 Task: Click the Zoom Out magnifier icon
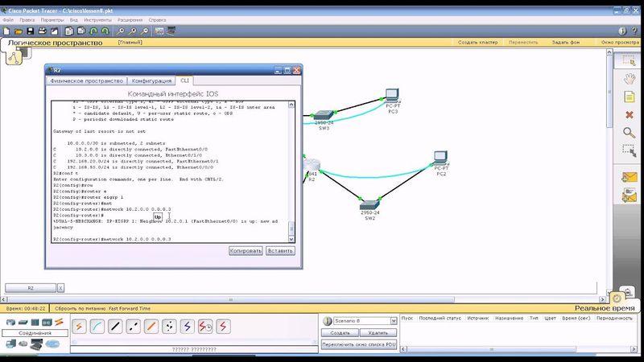(x=145, y=31)
